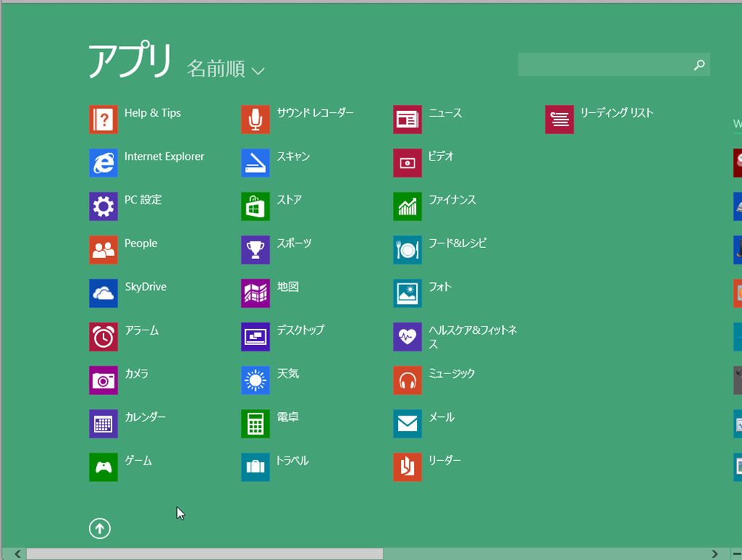Click the scrollbar right arrow
This screenshot has height=560, width=742.
point(714,554)
